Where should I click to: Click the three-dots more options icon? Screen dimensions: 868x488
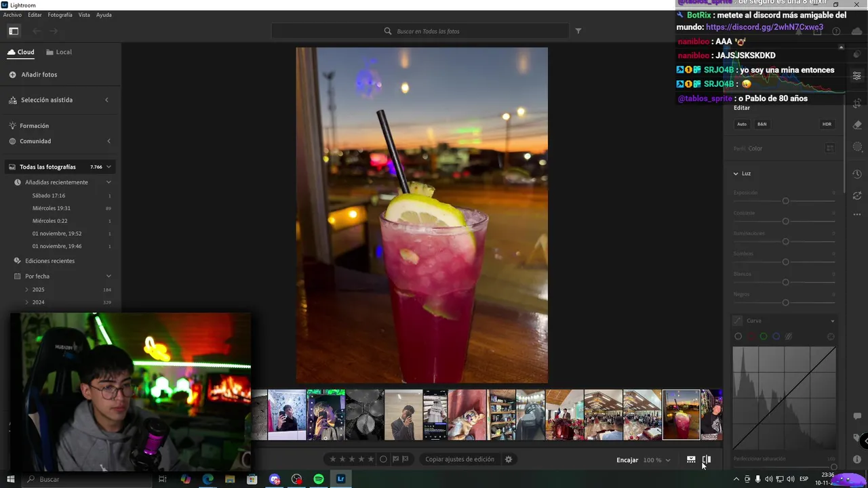(x=857, y=214)
